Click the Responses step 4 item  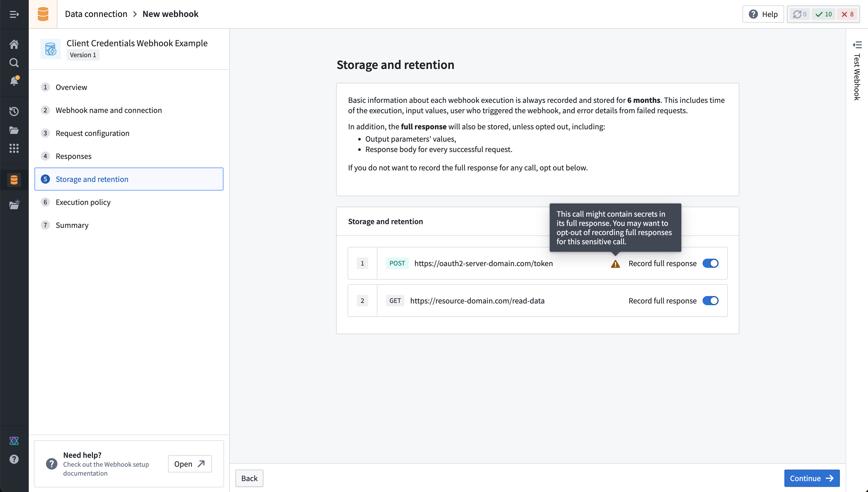(73, 156)
